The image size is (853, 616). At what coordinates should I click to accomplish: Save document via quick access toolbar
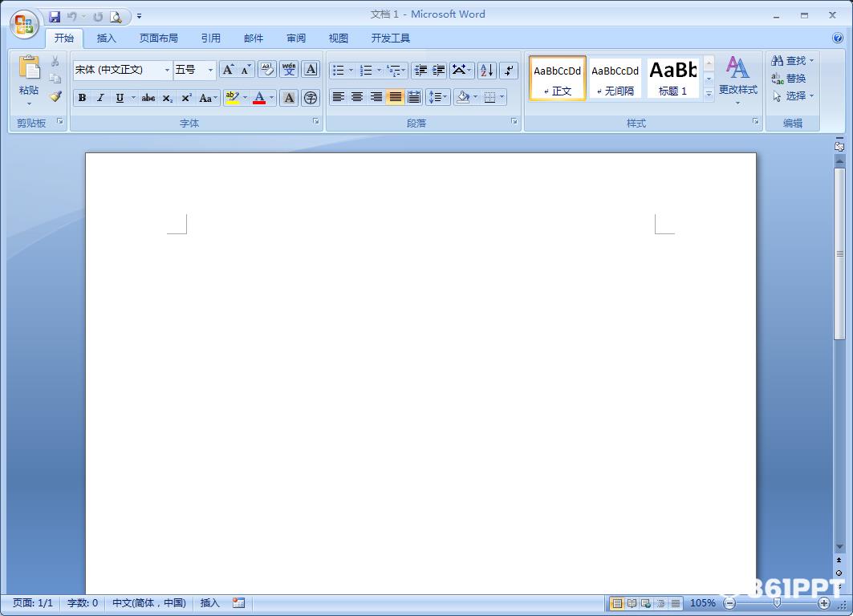(x=55, y=17)
